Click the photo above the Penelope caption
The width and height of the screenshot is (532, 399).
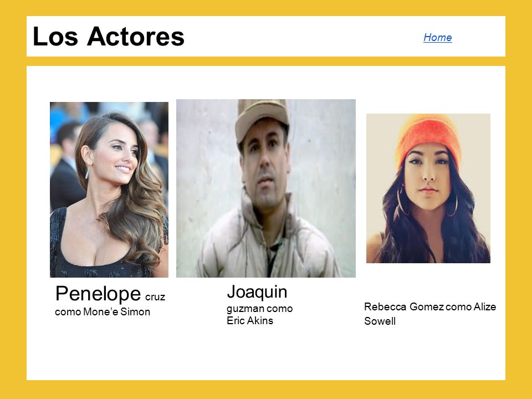coord(109,190)
